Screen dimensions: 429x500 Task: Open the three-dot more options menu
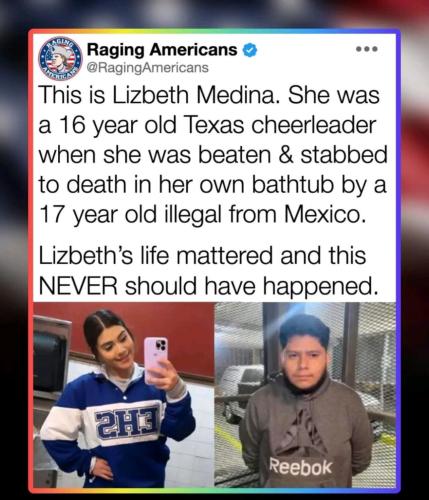366,49
